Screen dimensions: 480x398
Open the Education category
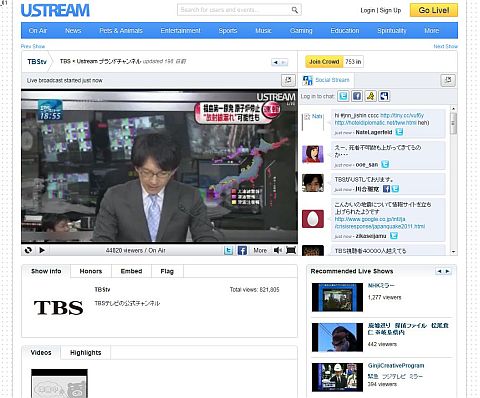click(345, 31)
